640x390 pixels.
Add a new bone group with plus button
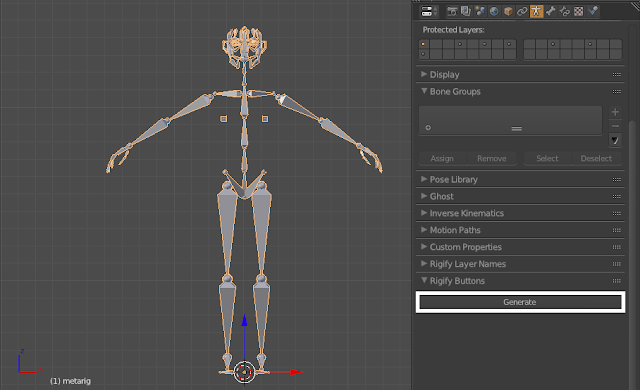tap(615, 112)
